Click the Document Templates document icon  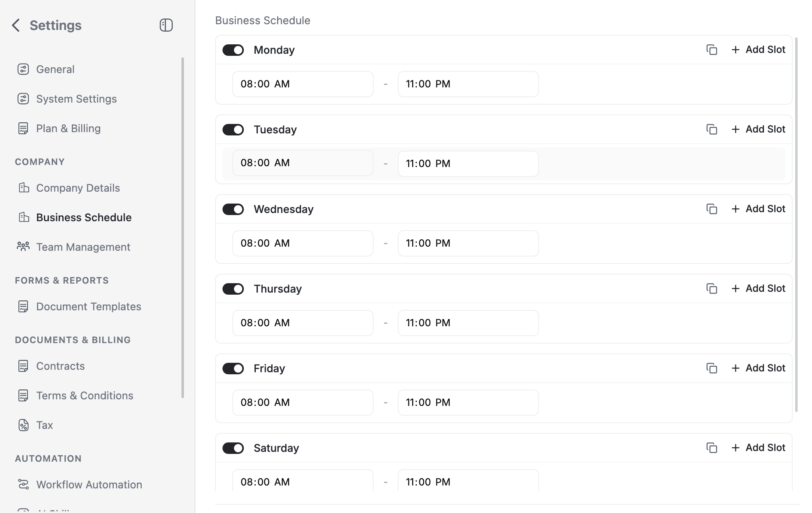[23, 306]
